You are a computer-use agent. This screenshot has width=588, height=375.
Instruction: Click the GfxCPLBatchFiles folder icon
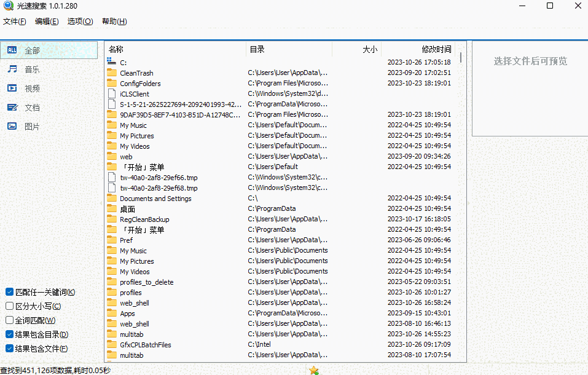(x=112, y=344)
